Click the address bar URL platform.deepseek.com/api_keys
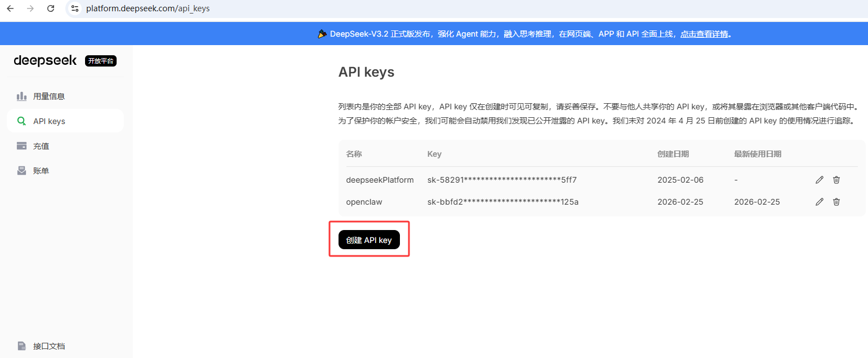Screen dimensions: 868x358 coord(148,8)
